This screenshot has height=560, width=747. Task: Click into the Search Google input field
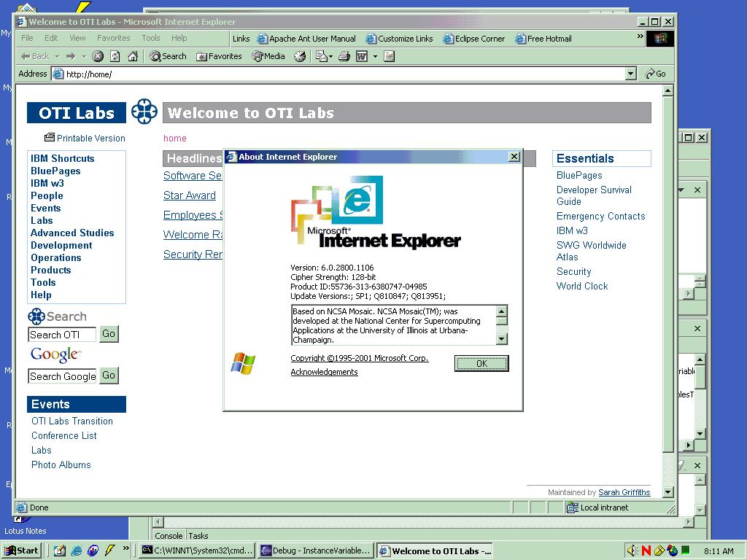coord(62,376)
